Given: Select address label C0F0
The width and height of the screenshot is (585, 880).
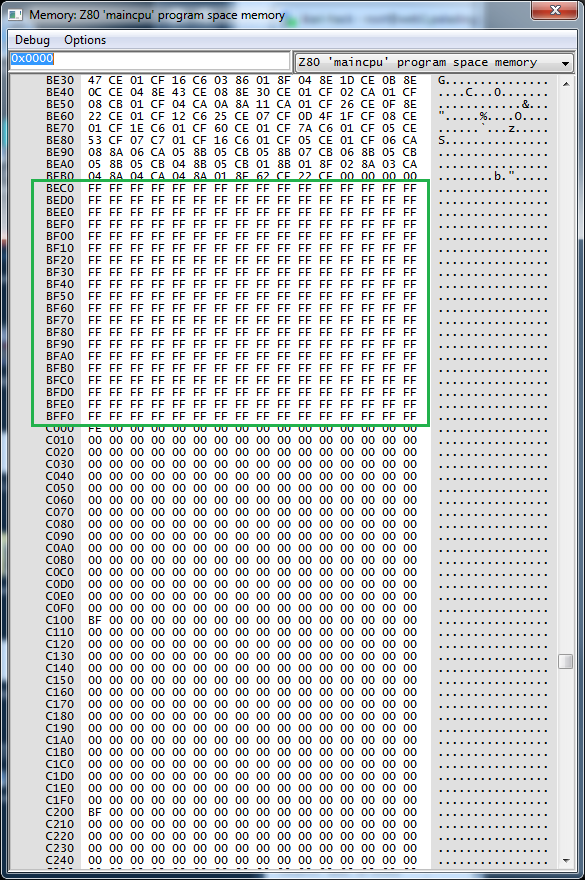Looking at the screenshot, I should click(x=60, y=608).
